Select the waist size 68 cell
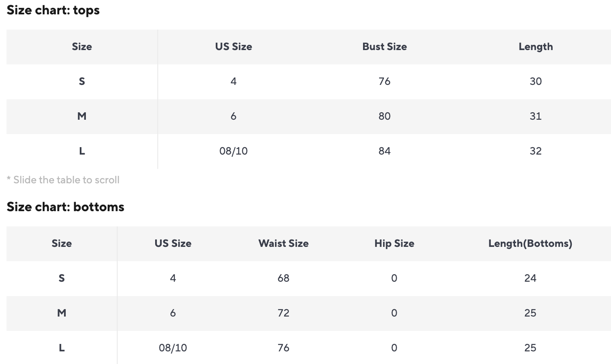Screen dimensions: 611x364 (283, 278)
